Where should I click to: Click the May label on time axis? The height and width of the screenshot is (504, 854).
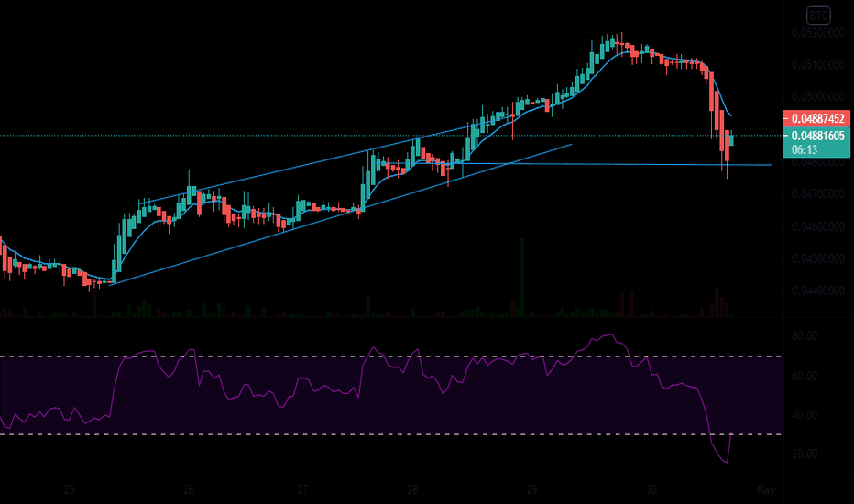point(766,489)
